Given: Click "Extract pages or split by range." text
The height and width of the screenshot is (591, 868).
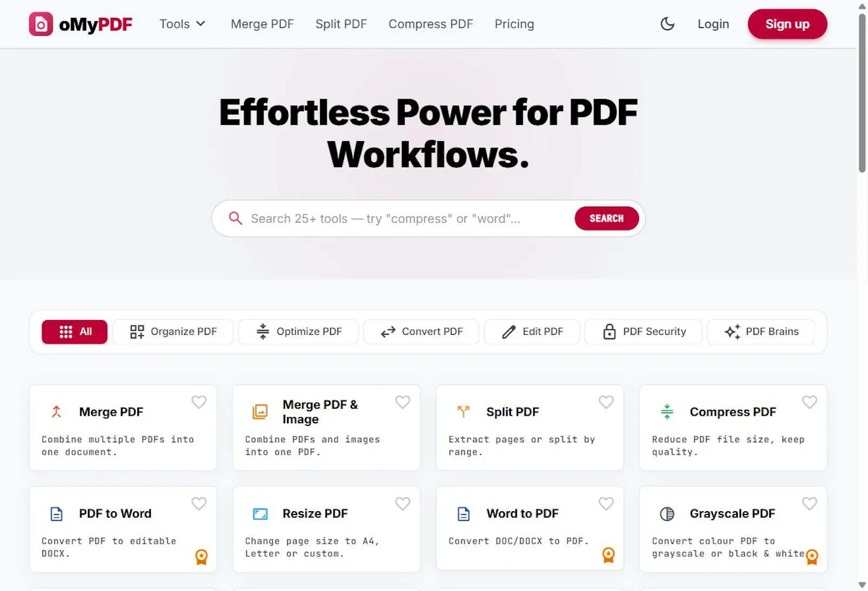Looking at the screenshot, I should coord(522,446).
